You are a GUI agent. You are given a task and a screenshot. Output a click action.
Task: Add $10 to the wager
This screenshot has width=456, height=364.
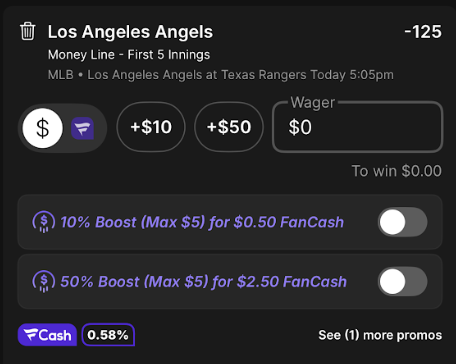pos(151,127)
